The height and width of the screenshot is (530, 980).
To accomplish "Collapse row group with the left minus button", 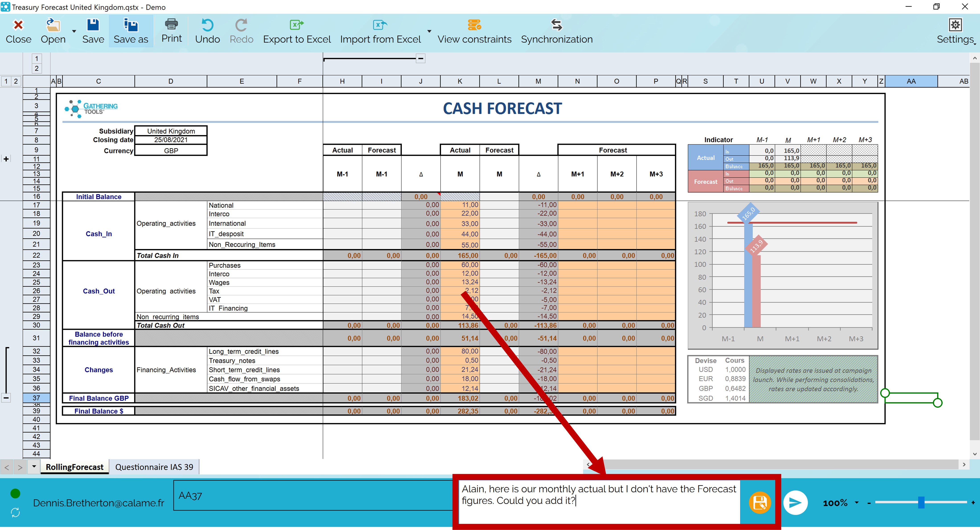I will pos(6,398).
